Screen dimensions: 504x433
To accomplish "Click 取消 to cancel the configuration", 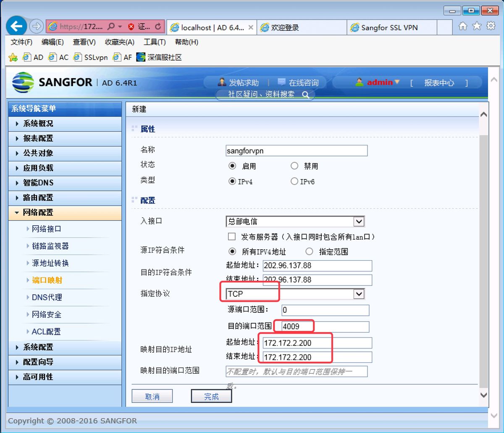I will point(152,396).
